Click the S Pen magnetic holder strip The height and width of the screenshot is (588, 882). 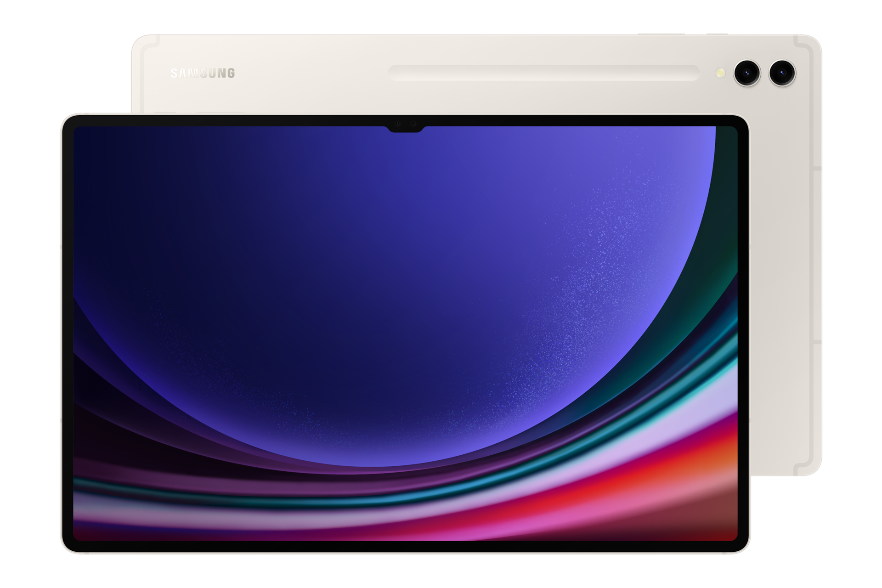tap(543, 73)
